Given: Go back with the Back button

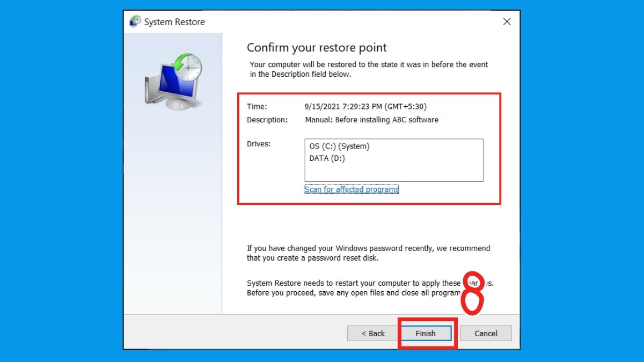Looking at the screenshot, I should coord(372,333).
